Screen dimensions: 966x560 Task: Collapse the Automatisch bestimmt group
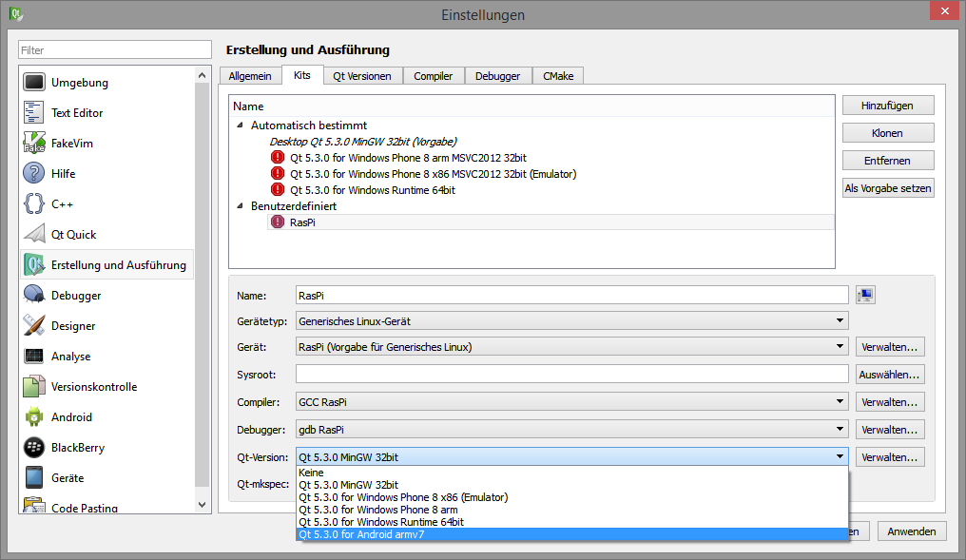point(241,126)
